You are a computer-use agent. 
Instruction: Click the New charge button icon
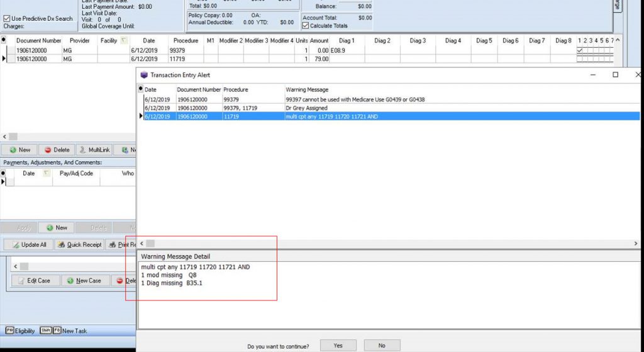click(x=13, y=150)
